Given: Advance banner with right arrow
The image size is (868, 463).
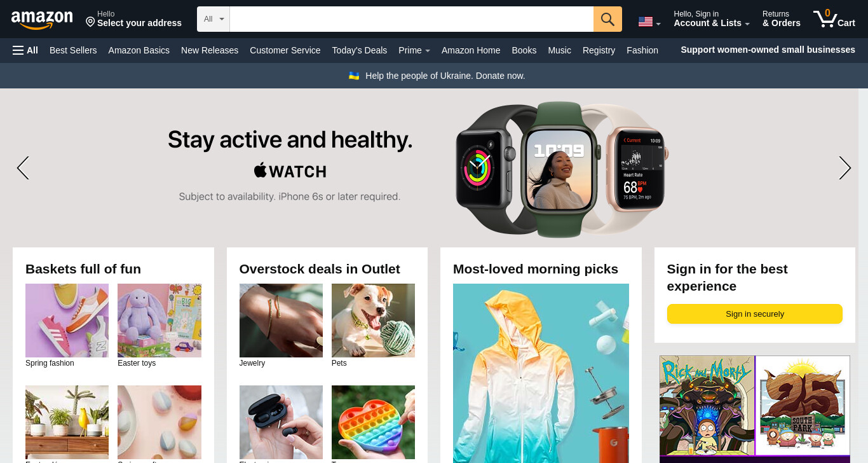Looking at the screenshot, I should [844, 168].
